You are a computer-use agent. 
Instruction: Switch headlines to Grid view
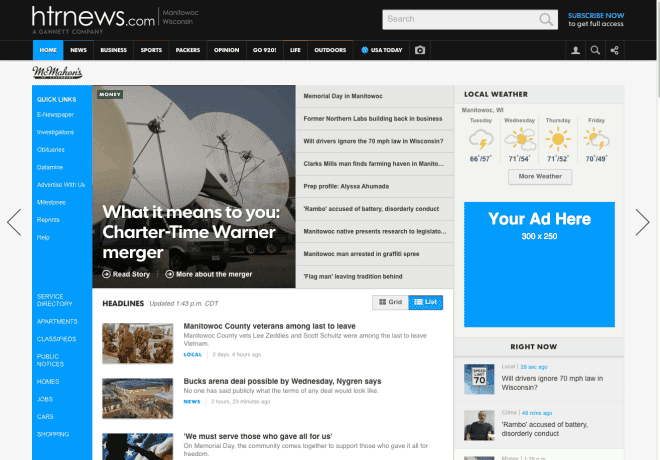(390, 302)
